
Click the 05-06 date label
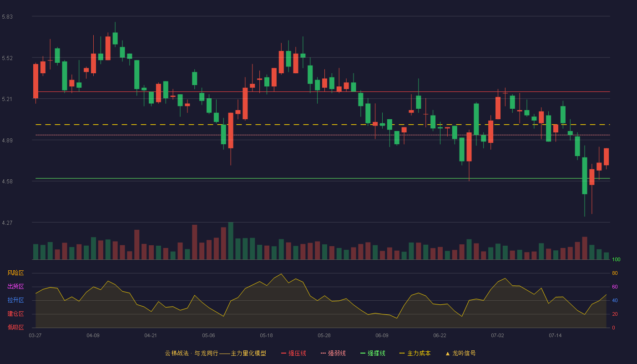tap(208, 335)
